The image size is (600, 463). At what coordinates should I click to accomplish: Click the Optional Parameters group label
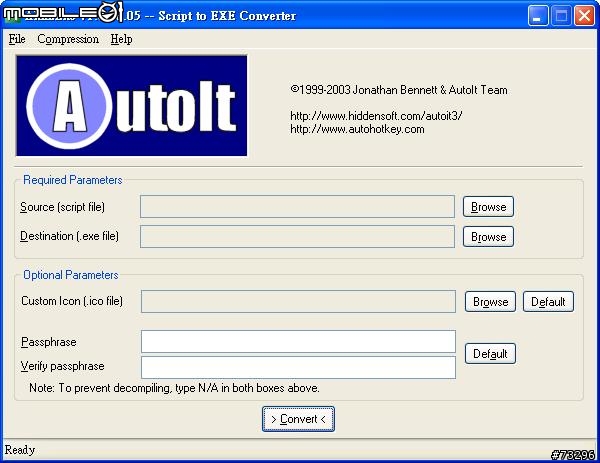tap(70, 275)
